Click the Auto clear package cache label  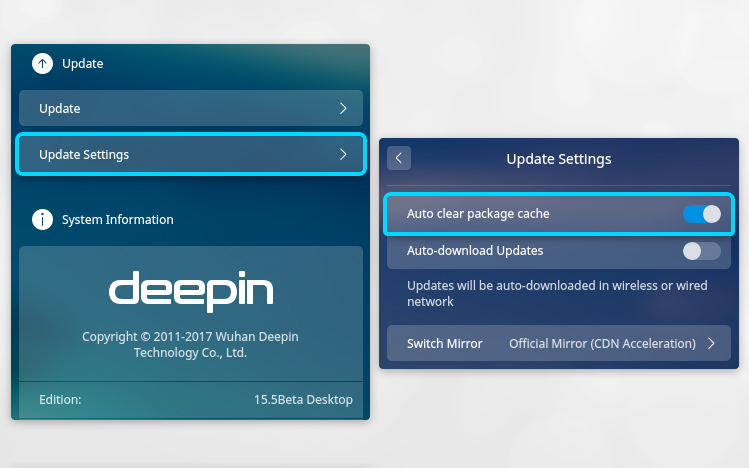click(478, 213)
